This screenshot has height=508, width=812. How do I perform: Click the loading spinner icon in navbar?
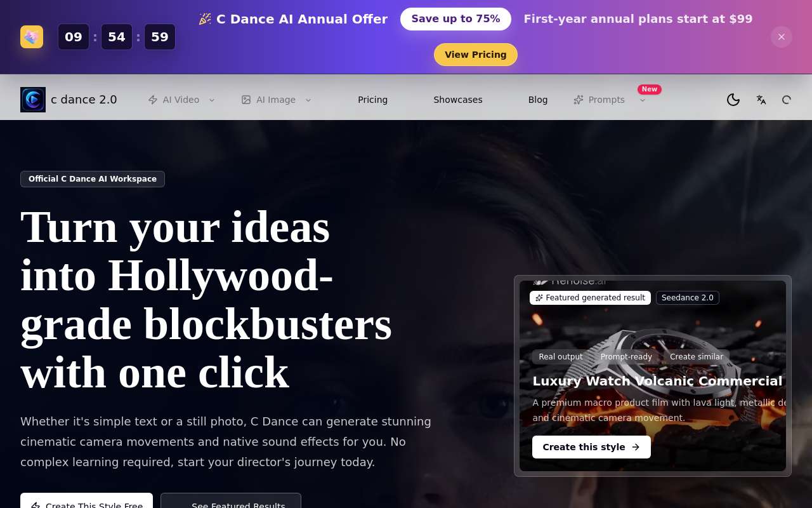pos(787,100)
